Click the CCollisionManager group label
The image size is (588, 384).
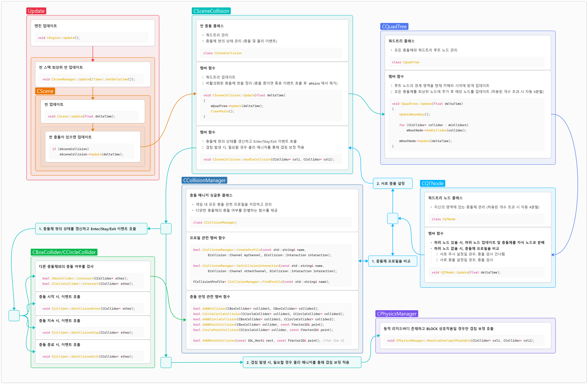(x=204, y=180)
